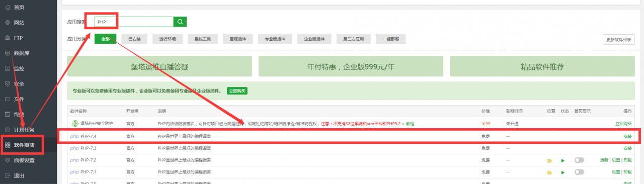This screenshot has width=644, height=184.
Task: Open PHP-7.2 install folder icon
Action: 549,160
